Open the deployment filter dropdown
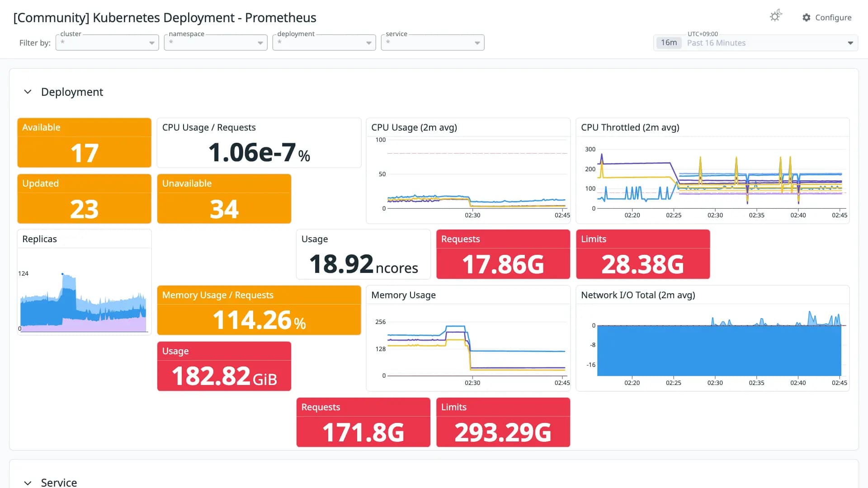The image size is (868, 488). click(324, 42)
